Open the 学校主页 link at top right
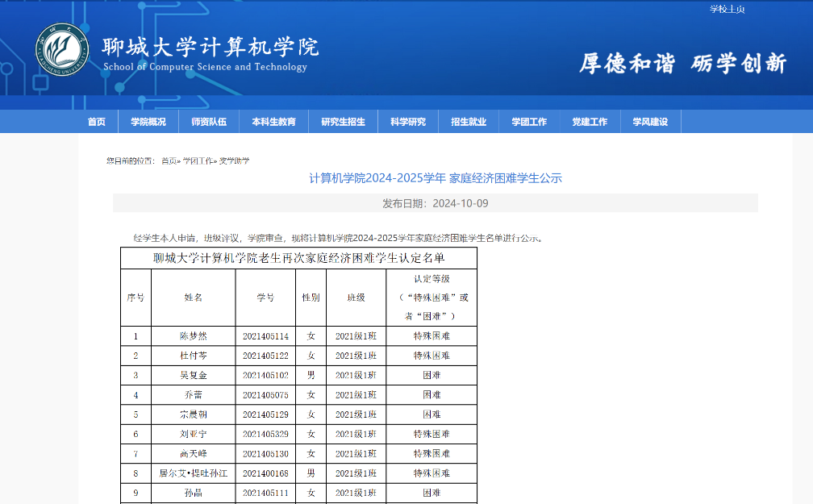 pyautogui.click(x=727, y=9)
